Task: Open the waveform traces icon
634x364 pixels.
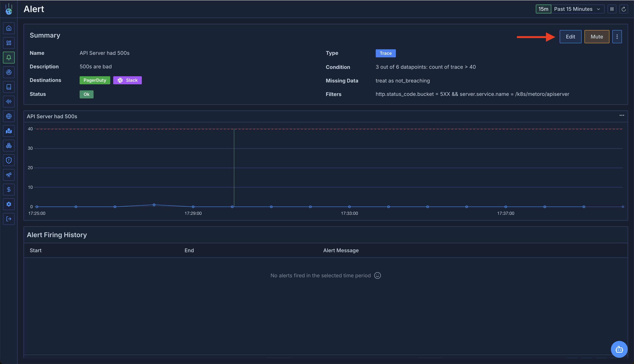Action: click(9, 102)
